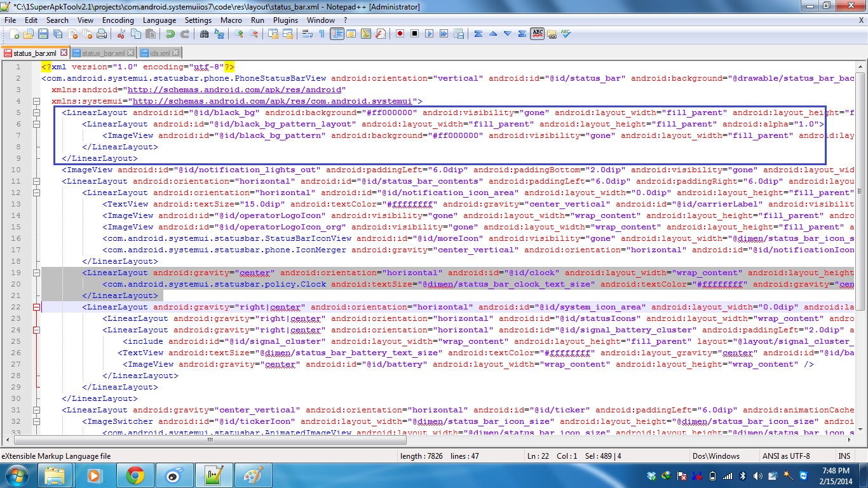Stop macro recording with black square icon
The width and height of the screenshot is (868, 488).
point(415,34)
